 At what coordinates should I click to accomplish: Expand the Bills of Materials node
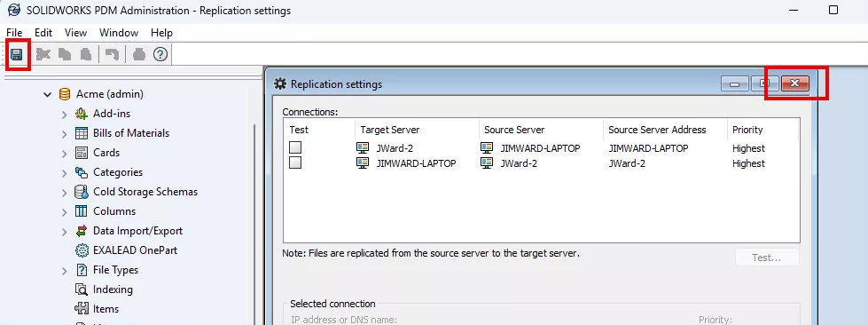[x=64, y=134]
